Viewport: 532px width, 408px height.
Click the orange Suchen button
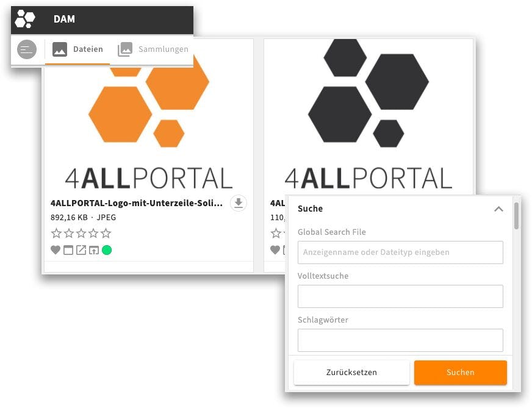click(461, 373)
